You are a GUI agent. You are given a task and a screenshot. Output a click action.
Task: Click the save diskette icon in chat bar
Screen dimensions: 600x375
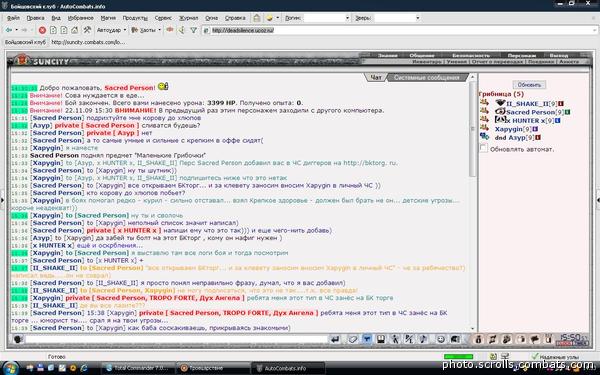(x=381, y=339)
